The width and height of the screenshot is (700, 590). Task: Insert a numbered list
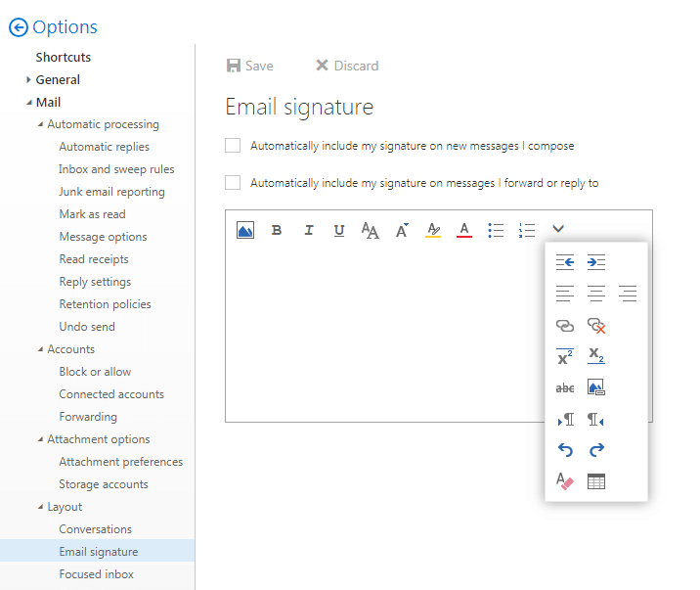[x=527, y=230]
